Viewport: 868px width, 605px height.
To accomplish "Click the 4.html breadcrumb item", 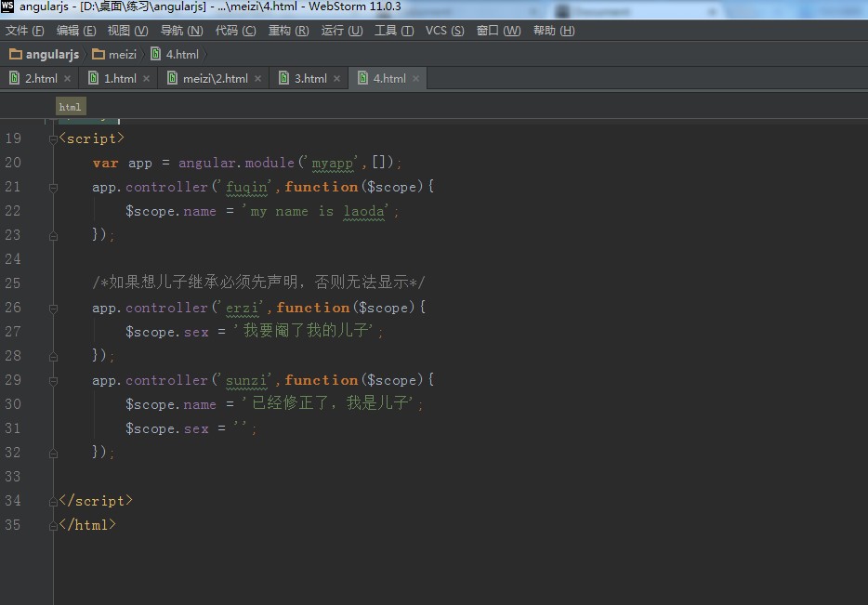I will click(175, 54).
